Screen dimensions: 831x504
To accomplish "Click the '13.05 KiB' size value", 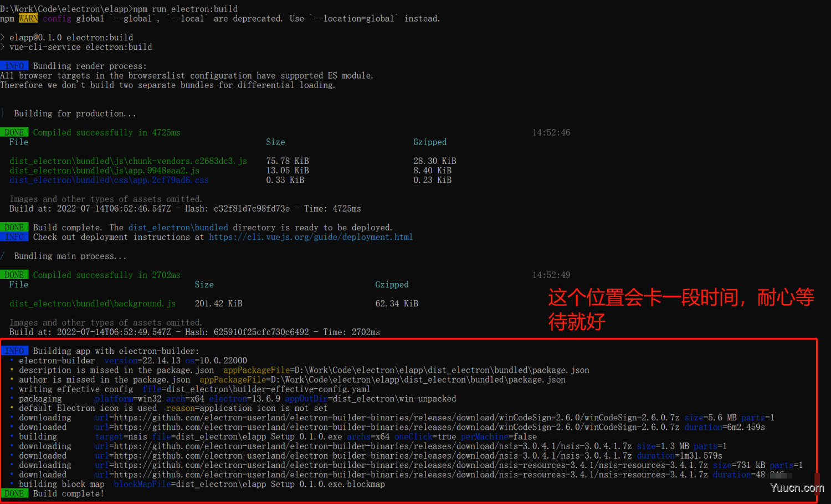I will click(x=288, y=171).
